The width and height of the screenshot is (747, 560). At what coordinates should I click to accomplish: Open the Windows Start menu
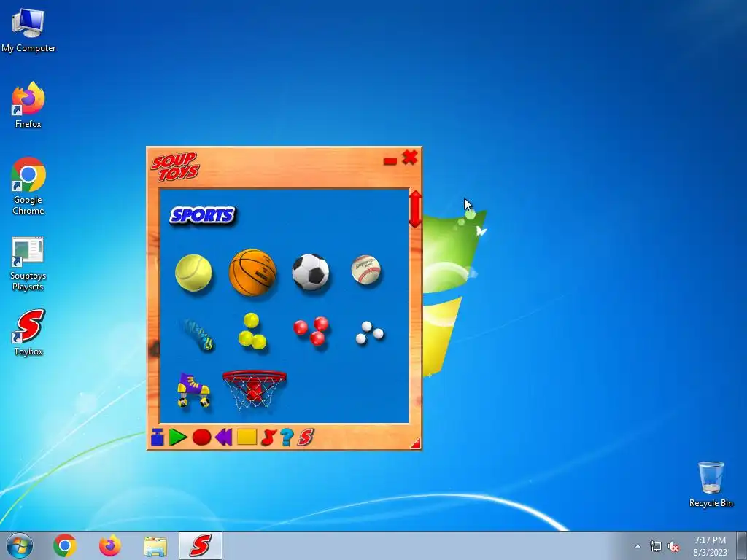tap(20, 545)
